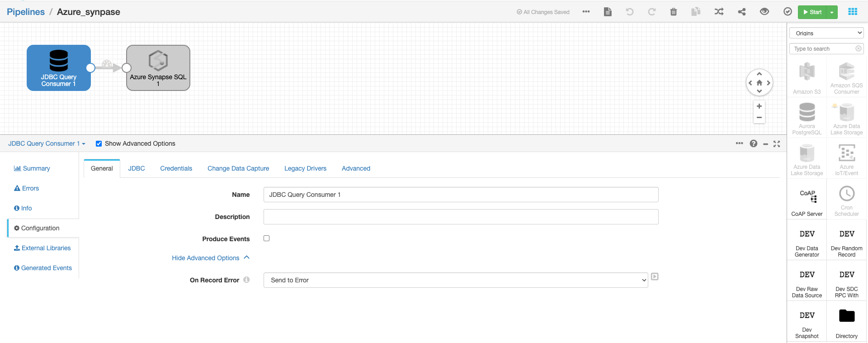The image size is (868, 343).
Task: Open the JDBC Query Consumer 1 stage selector dropdown
Action: (47, 143)
